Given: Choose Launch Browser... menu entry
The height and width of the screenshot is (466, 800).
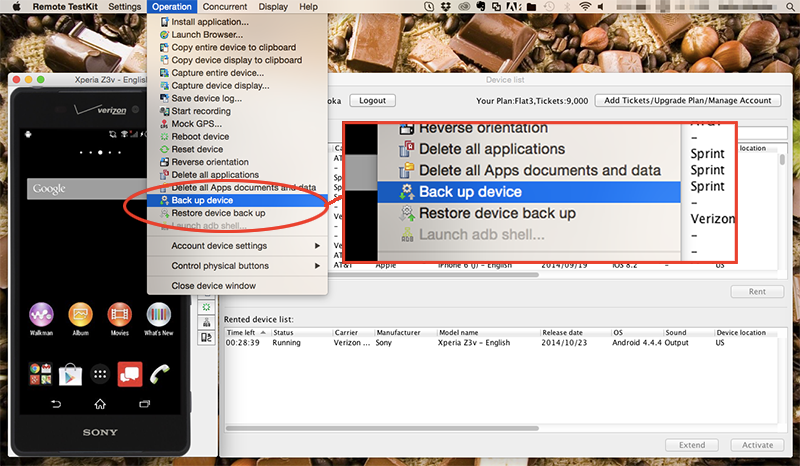Looking at the screenshot, I should 237,35.
